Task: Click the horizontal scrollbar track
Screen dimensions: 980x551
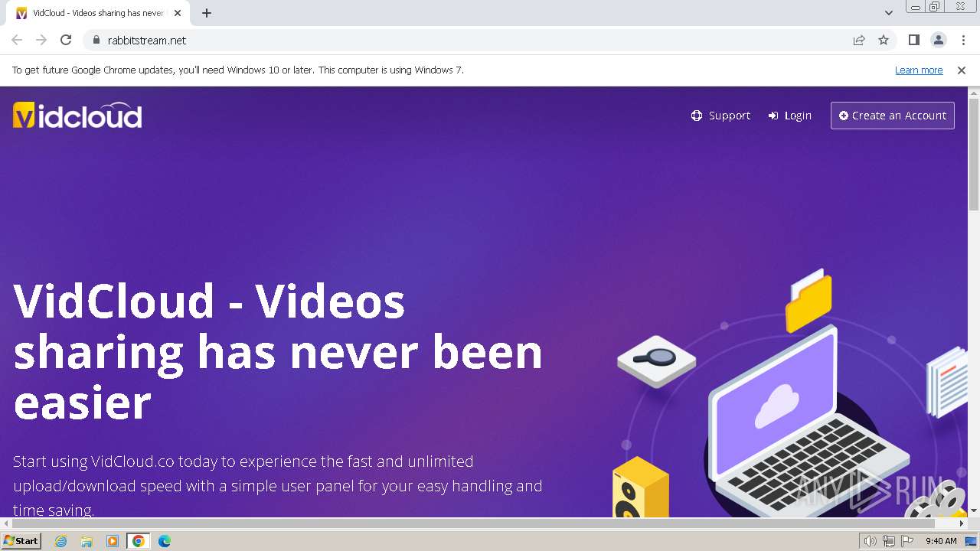Action: tap(484, 523)
